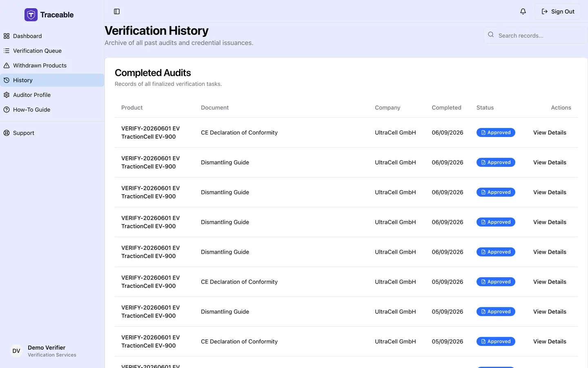Click the Verification Queue list icon
The width and height of the screenshot is (588, 368).
click(x=7, y=51)
